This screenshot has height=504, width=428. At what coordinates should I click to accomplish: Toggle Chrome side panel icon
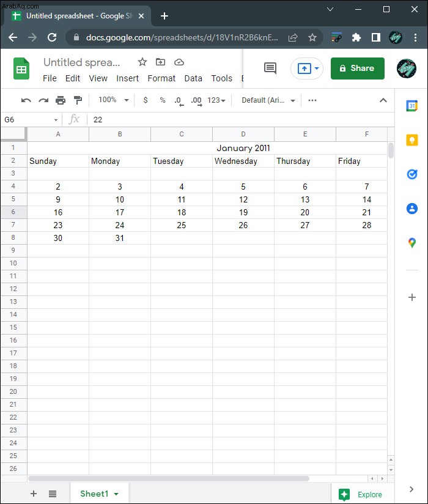tap(375, 37)
